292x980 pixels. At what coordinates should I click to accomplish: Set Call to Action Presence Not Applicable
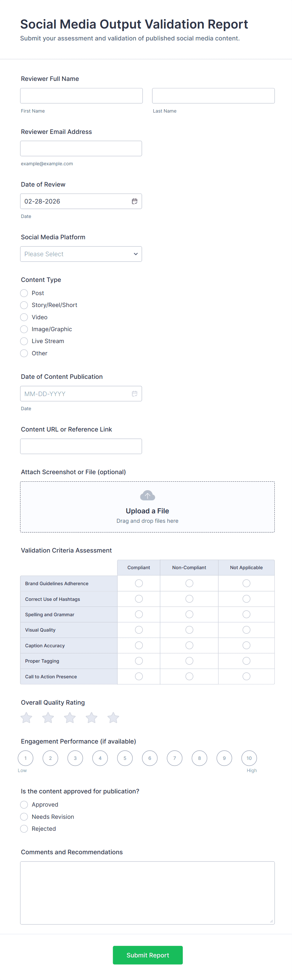pos(246,676)
